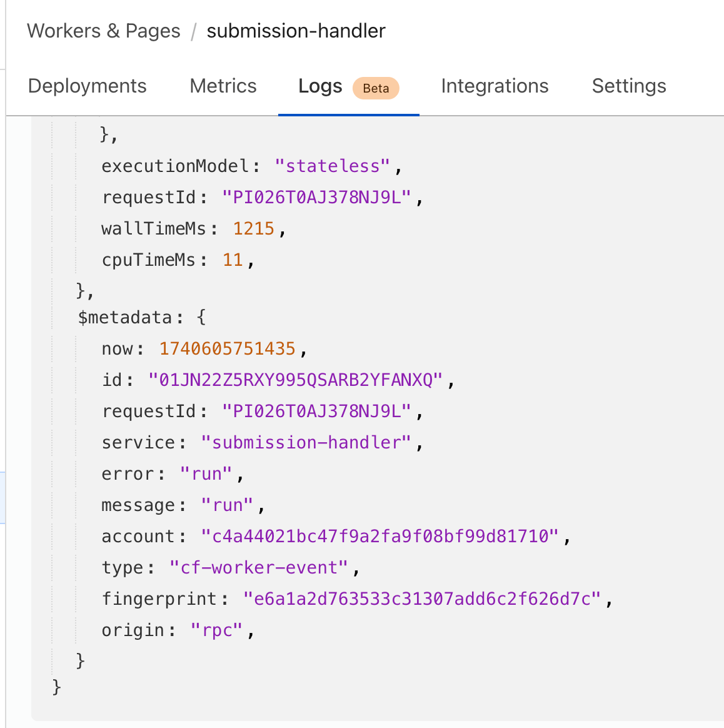The width and height of the screenshot is (724, 728).
Task: Open the Deployments tab
Action: pos(88,86)
